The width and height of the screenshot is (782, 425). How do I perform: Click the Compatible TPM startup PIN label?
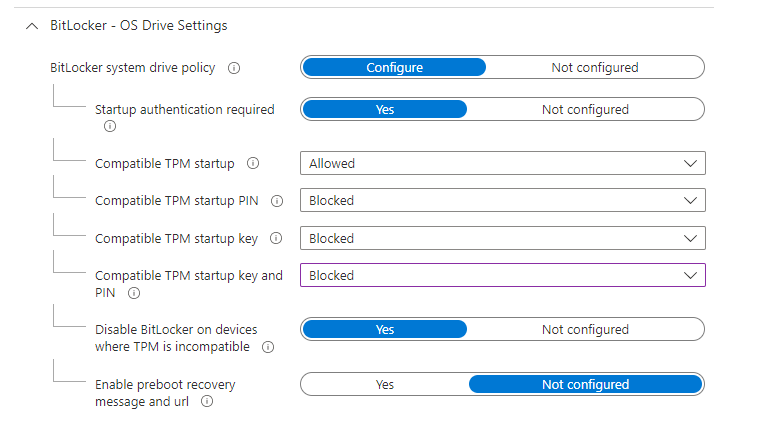(177, 201)
